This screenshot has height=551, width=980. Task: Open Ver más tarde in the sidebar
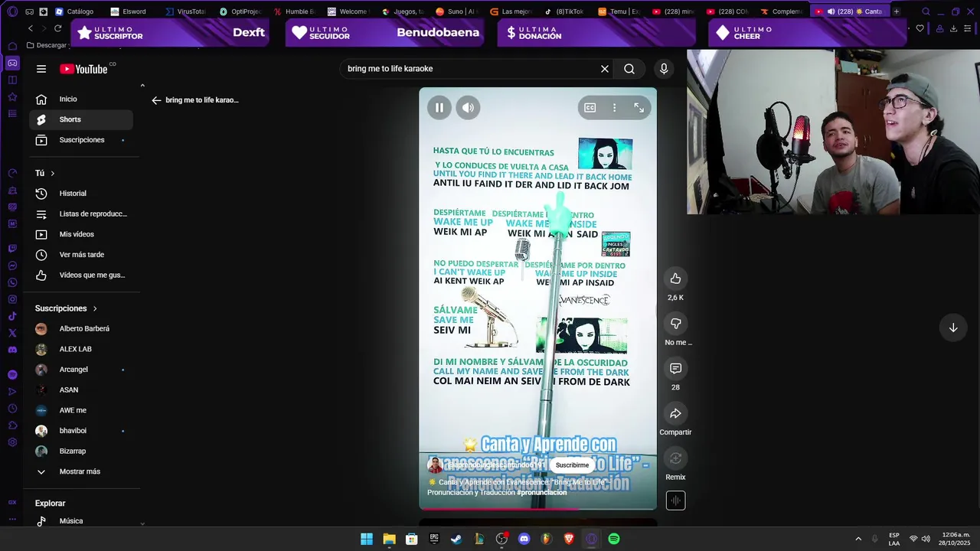81,255
